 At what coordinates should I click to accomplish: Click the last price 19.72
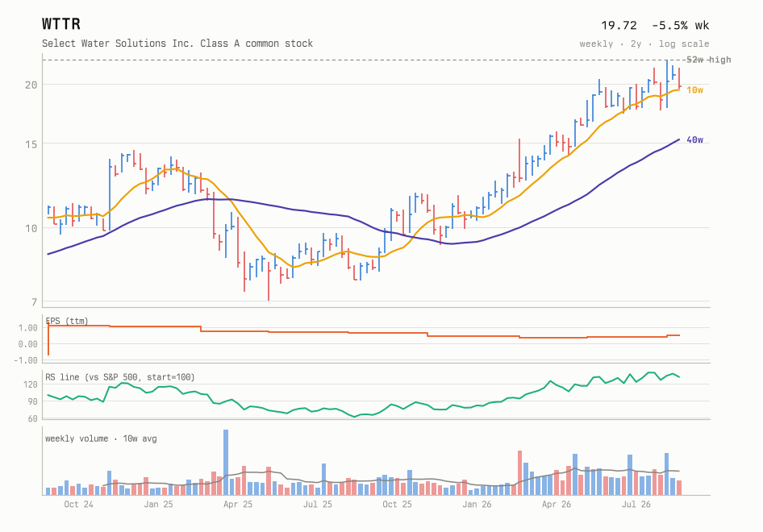click(619, 25)
